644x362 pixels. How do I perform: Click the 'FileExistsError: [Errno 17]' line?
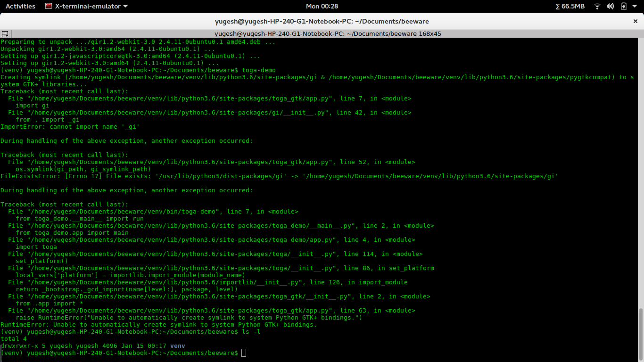click(279, 176)
